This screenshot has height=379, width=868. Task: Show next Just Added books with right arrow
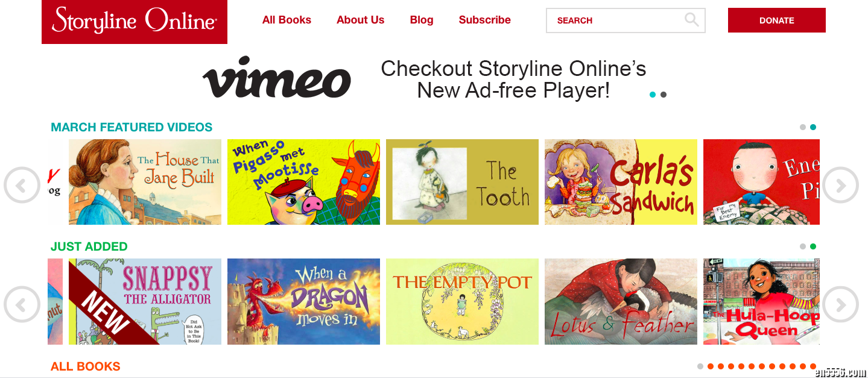840,304
